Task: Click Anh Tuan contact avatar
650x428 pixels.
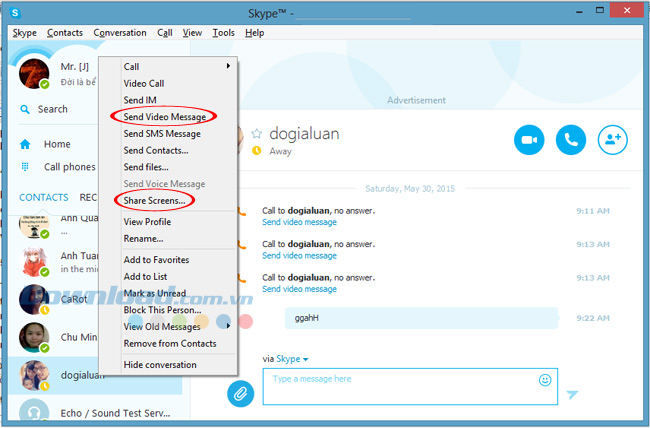Action: point(34,262)
